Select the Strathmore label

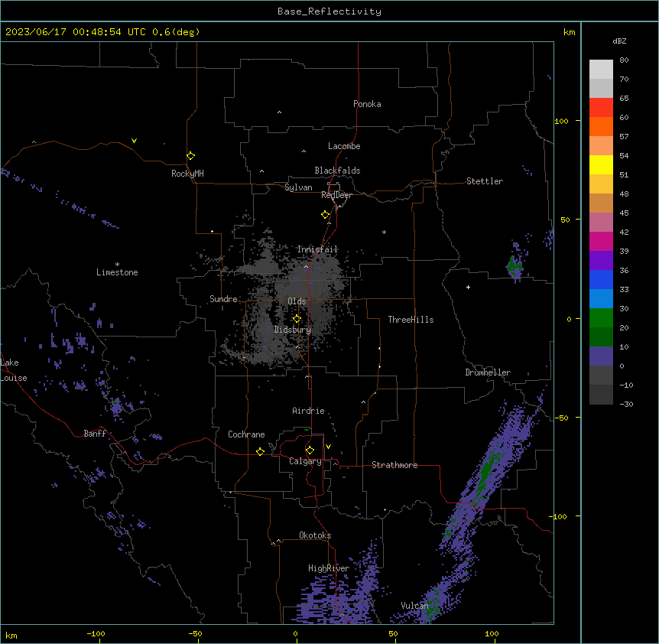pyautogui.click(x=394, y=465)
